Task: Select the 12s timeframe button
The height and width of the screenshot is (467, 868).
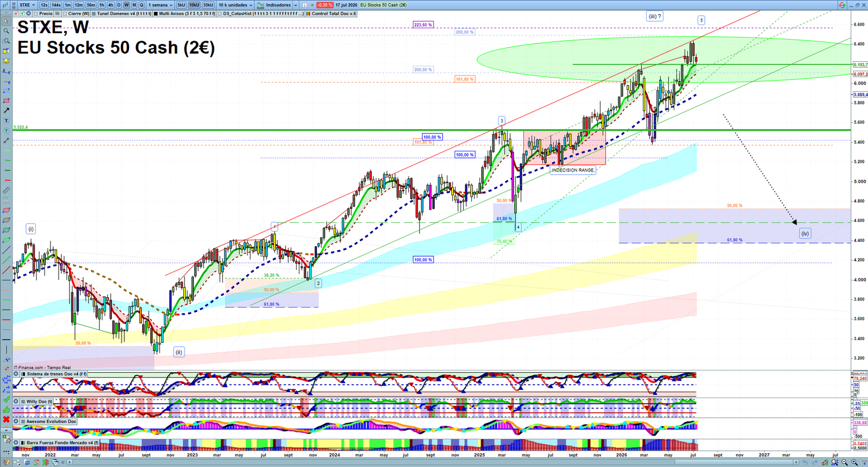Action: (44, 5)
